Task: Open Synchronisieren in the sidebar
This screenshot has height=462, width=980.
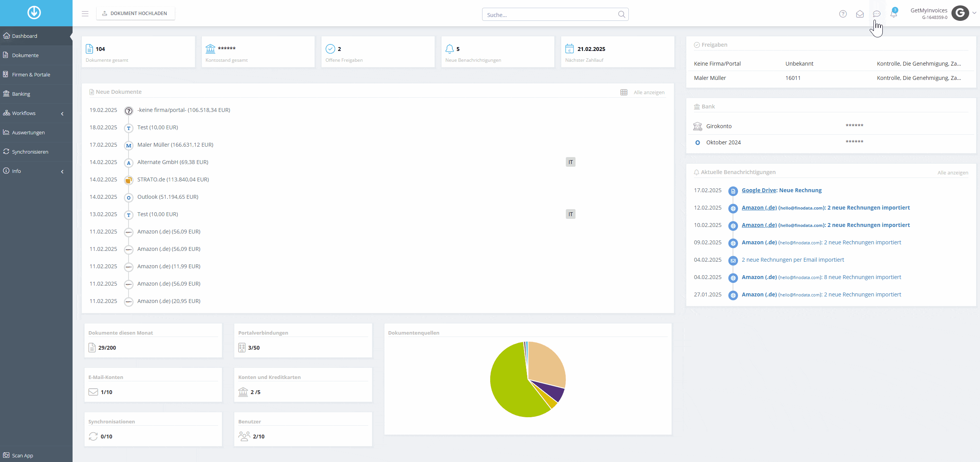Action: click(36, 152)
